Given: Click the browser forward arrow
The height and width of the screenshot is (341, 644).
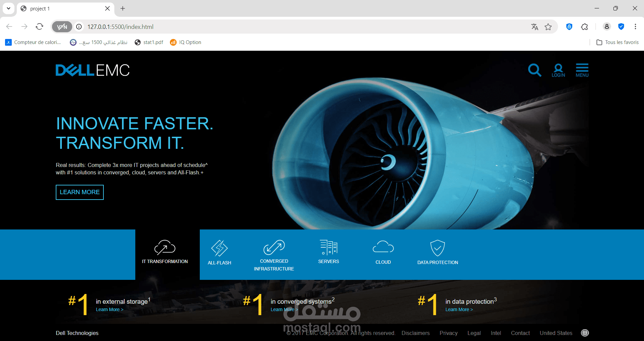Looking at the screenshot, I should click(24, 27).
